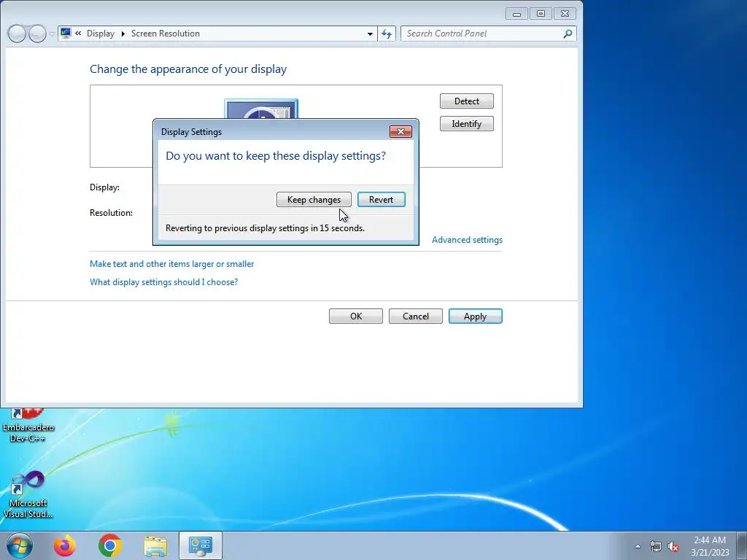Click the Revert button
Image resolution: width=747 pixels, height=560 pixels.
point(381,200)
